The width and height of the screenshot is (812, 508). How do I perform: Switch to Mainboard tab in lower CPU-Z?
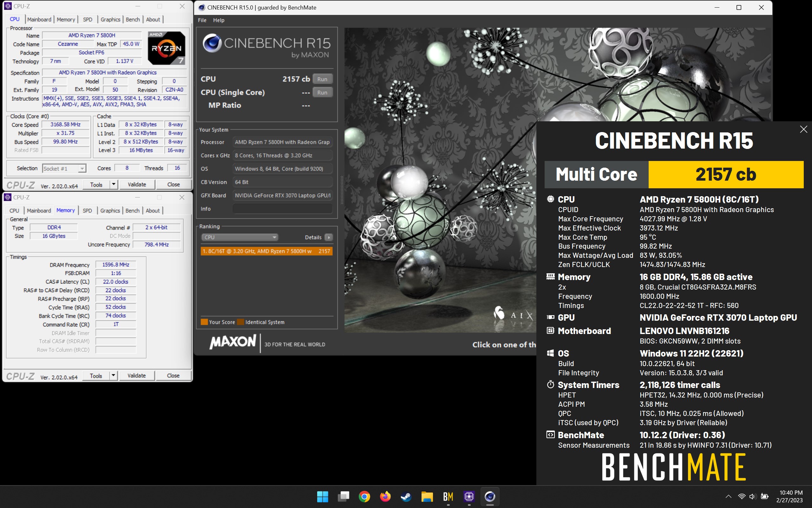pos(39,211)
